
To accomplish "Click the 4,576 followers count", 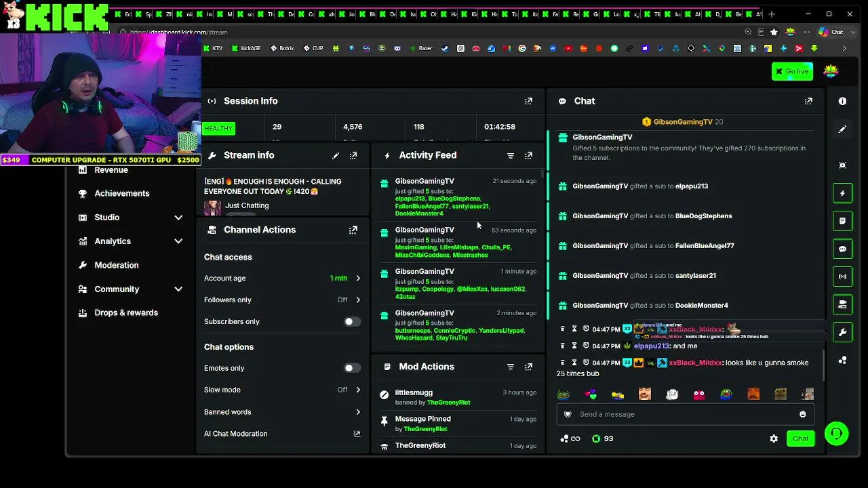I will [353, 127].
